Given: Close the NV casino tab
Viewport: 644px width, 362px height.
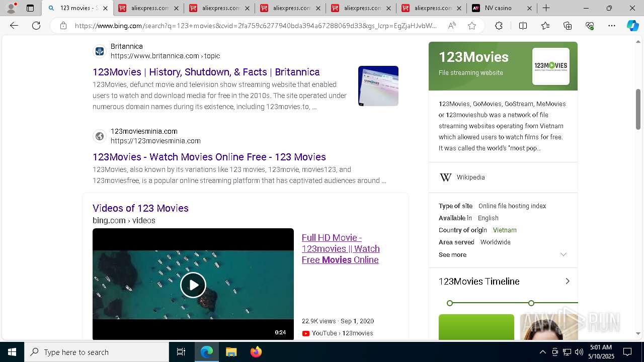Looking at the screenshot, I should pos(530,8).
